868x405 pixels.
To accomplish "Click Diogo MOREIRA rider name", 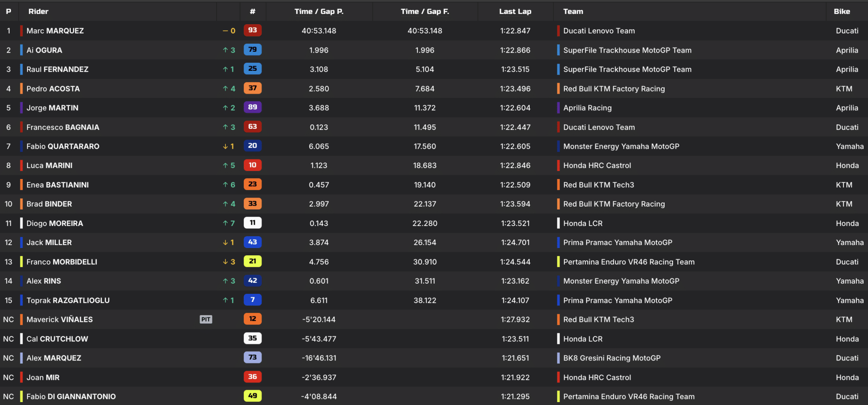I will [x=55, y=223].
